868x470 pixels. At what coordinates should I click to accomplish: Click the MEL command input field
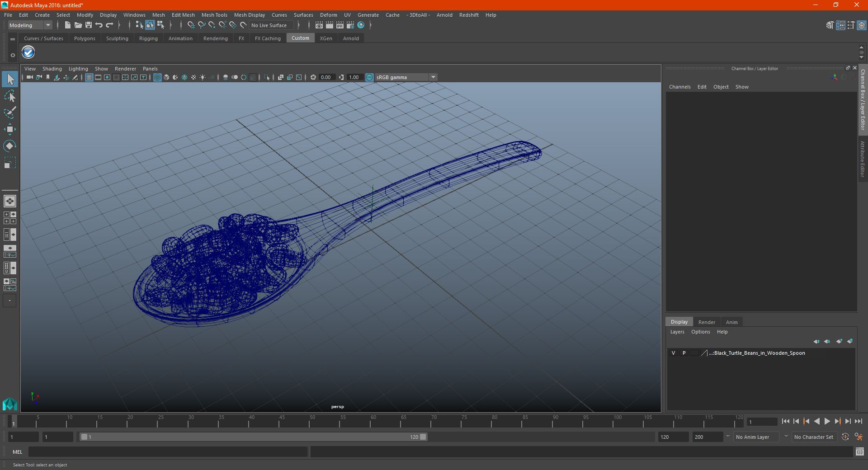[x=168, y=451]
